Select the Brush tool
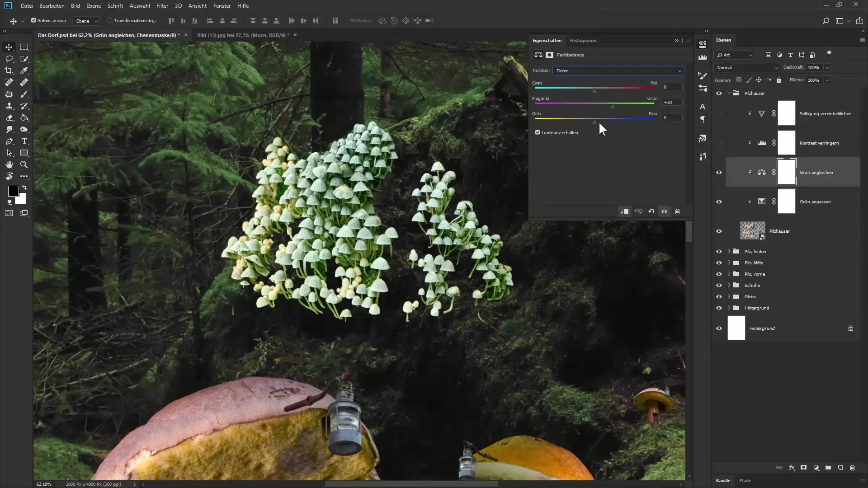The image size is (868, 488). click(x=24, y=94)
